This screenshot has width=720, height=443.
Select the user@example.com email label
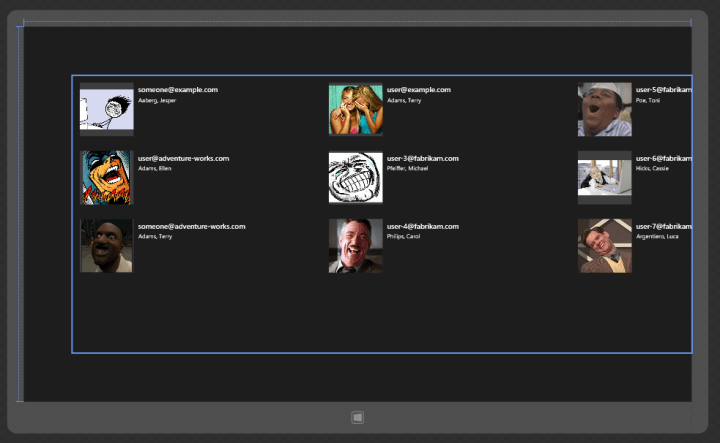point(418,90)
